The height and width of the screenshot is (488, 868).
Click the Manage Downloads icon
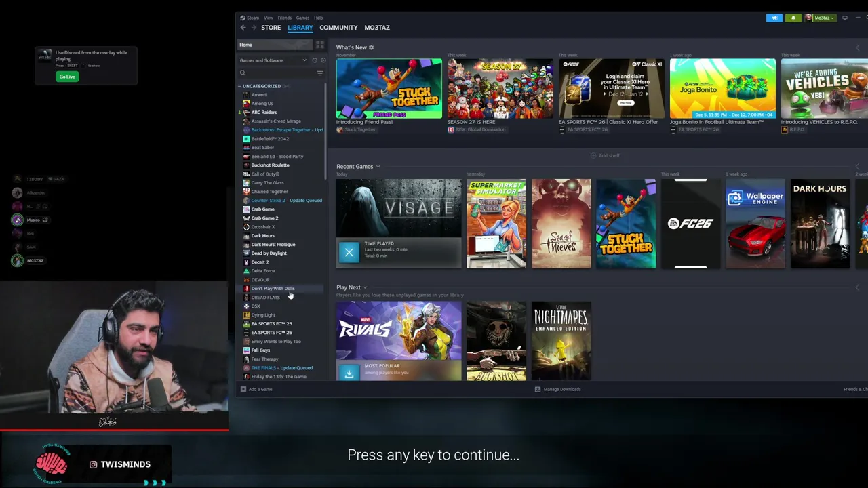coord(538,389)
